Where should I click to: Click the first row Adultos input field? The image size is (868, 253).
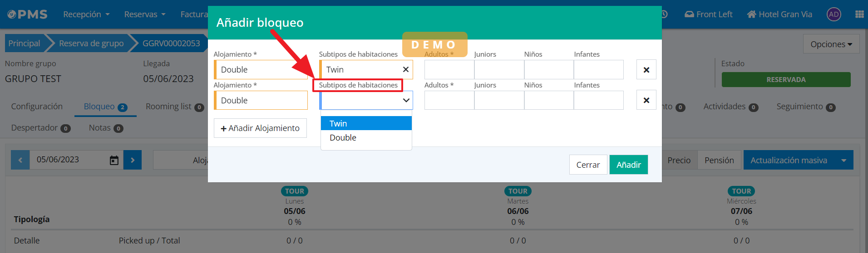449,70
